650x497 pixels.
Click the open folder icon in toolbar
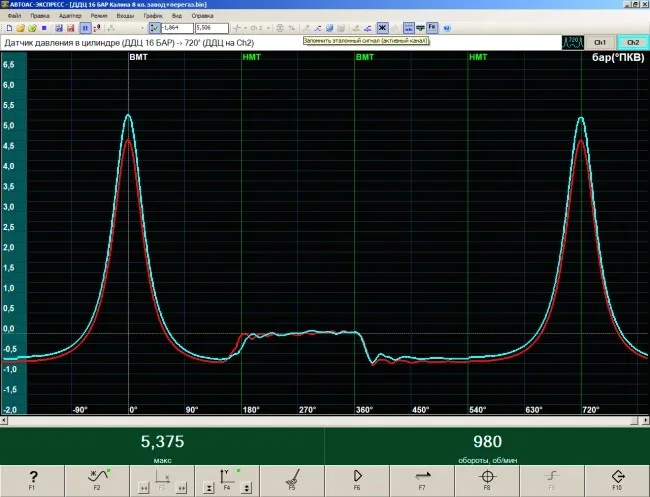click(x=20, y=28)
